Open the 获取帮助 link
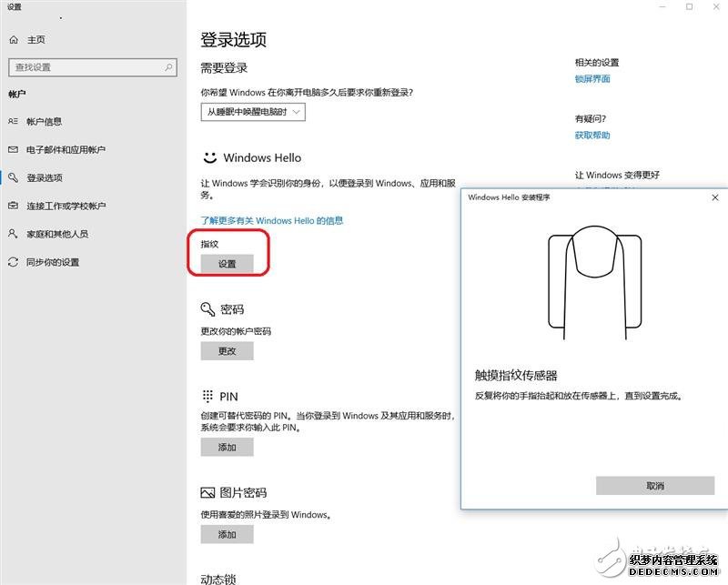 pos(592,136)
